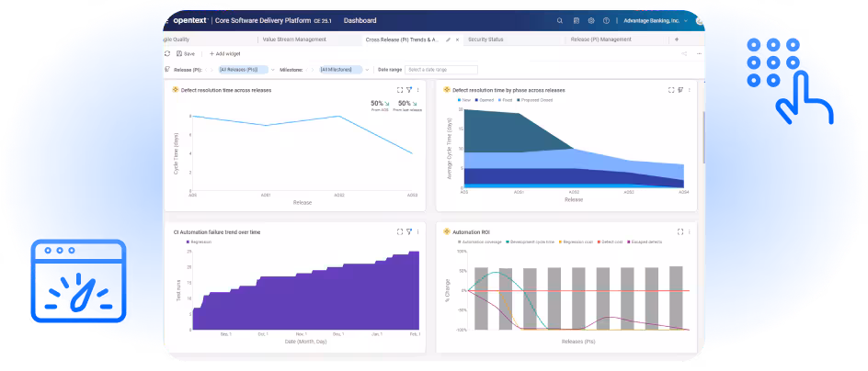The width and height of the screenshot is (868, 371).
Task: Toggle the New legend series
Action: click(x=464, y=100)
